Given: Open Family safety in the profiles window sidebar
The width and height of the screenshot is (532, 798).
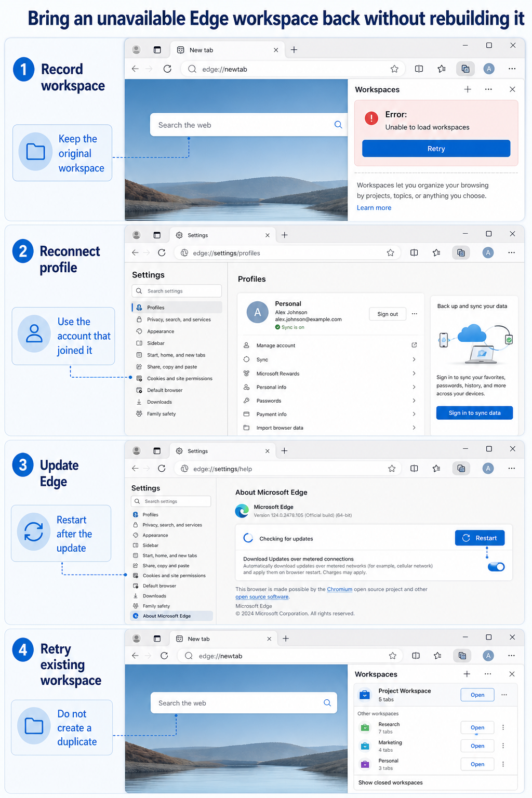Looking at the screenshot, I should tap(177, 414).
